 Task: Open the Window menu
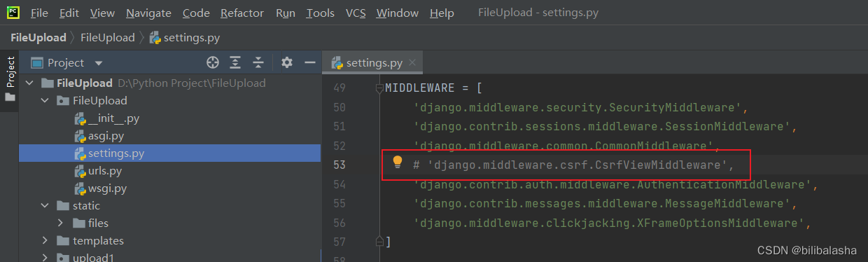coord(397,13)
